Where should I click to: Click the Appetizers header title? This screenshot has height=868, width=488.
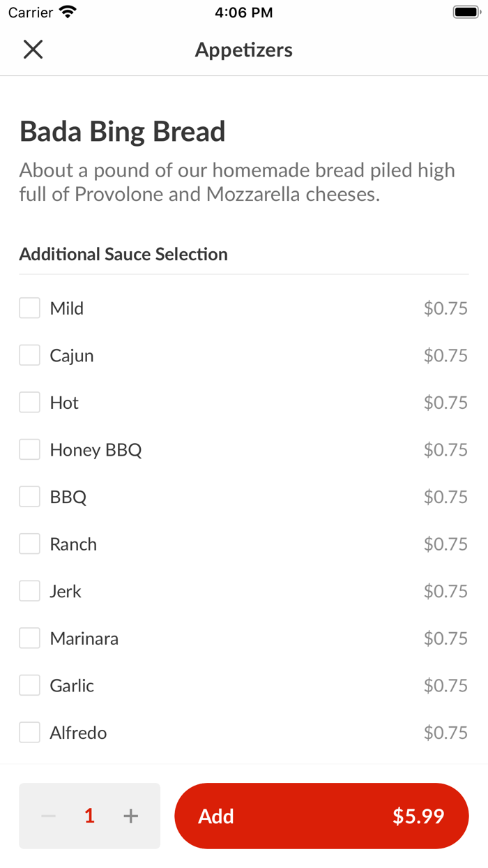point(243,49)
